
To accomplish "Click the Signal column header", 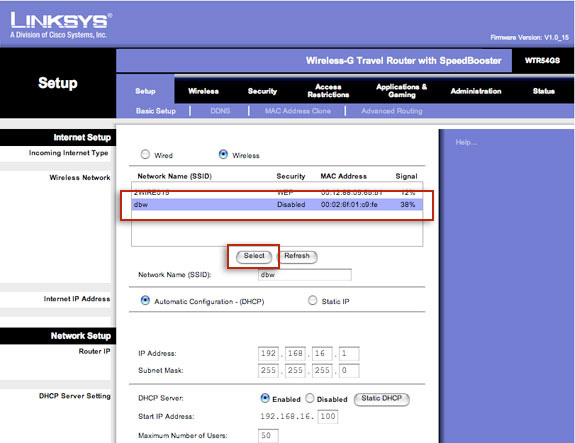I will pyautogui.click(x=406, y=176).
